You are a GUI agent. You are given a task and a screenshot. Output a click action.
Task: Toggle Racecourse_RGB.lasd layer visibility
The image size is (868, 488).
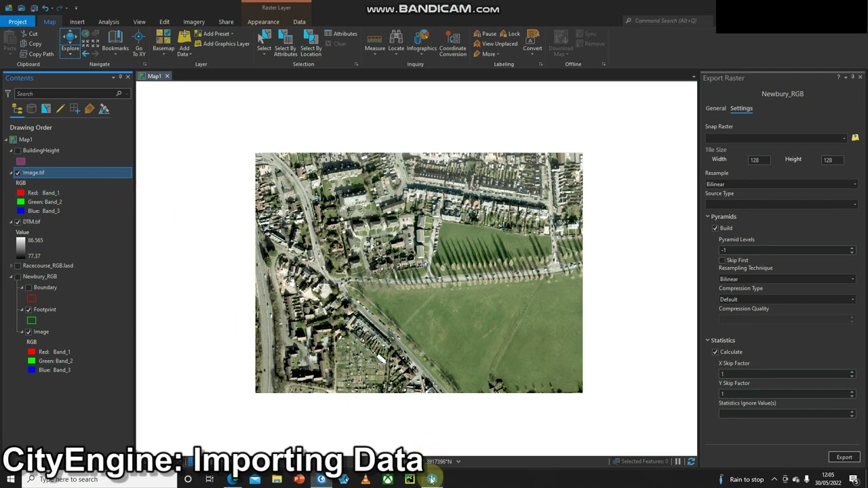tap(18, 266)
